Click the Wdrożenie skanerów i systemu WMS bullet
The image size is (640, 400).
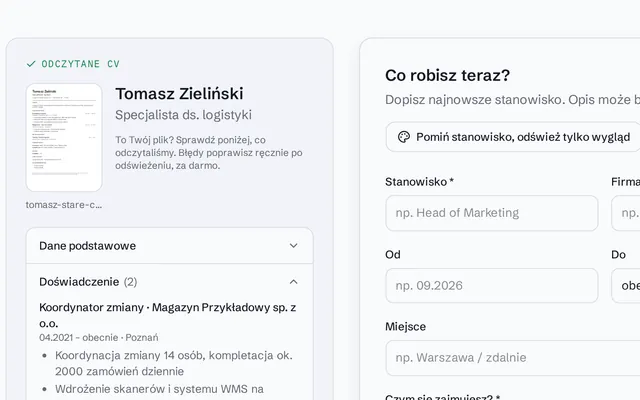(x=159, y=389)
